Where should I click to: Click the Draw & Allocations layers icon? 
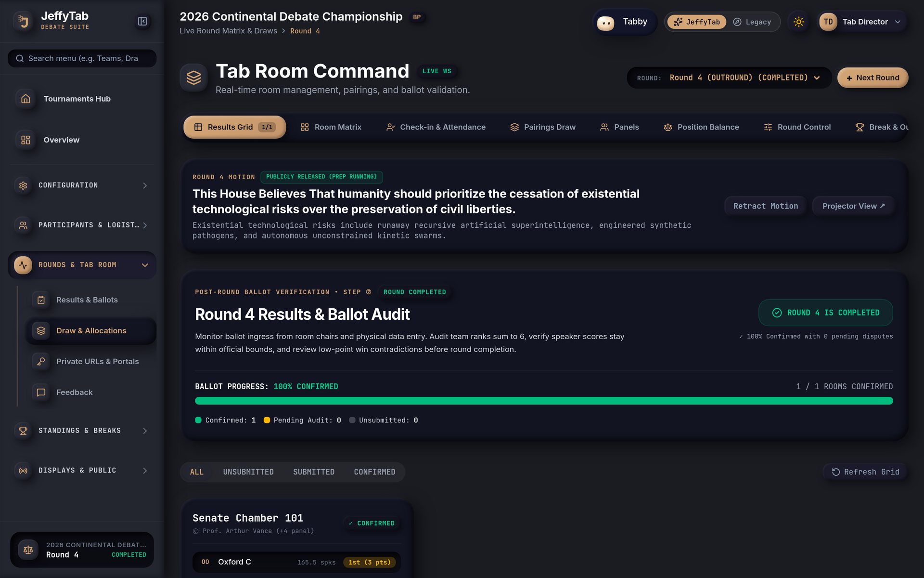pos(41,330)
